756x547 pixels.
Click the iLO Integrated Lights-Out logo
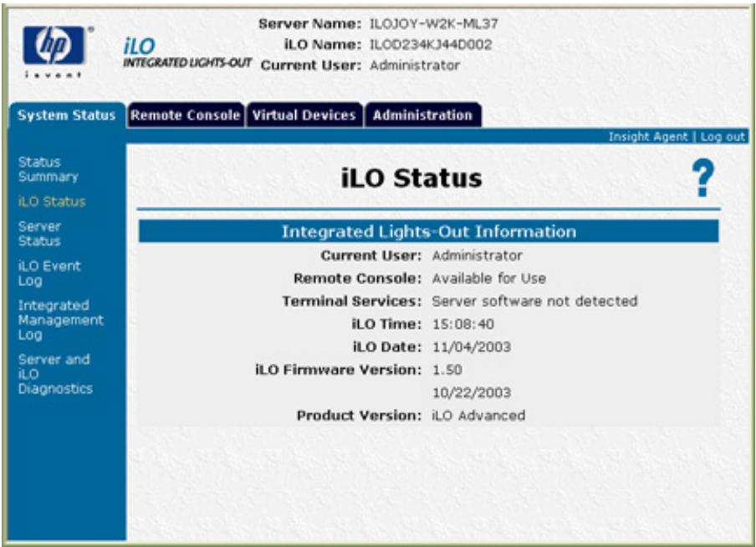[x=187, y=53]
